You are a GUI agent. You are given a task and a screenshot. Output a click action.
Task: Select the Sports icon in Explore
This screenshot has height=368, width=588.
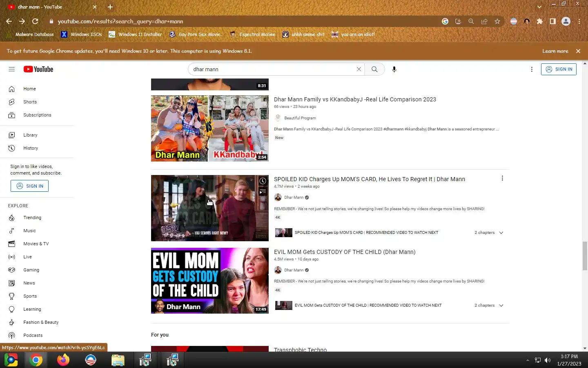(x=11, y=296)
